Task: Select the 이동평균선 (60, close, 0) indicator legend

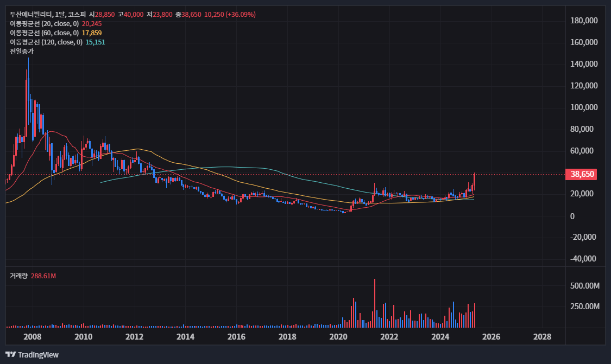Action: point(44,33)
